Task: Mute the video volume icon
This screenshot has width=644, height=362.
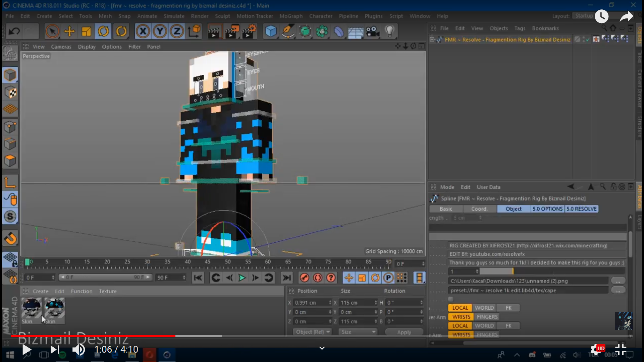Action: point(78,350)
